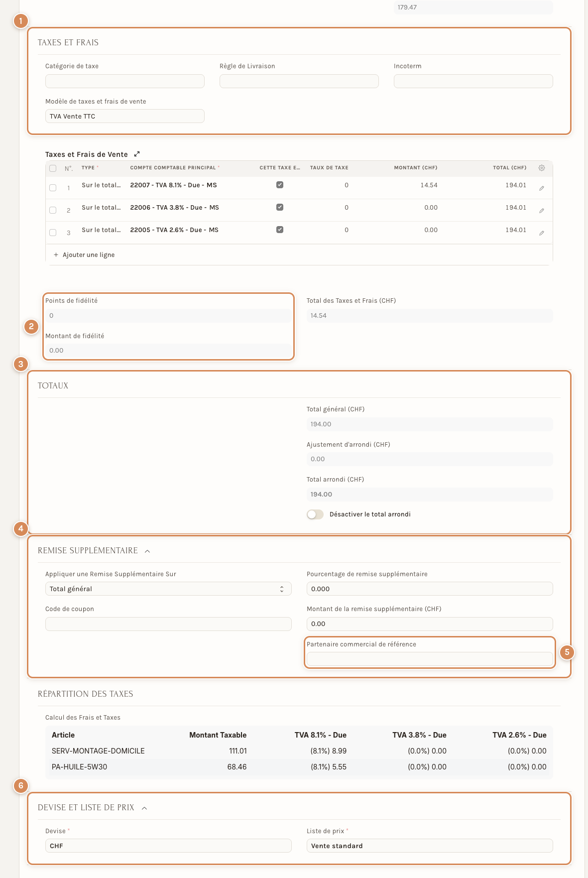Open table settings gear icon

[x=542, y=168]
